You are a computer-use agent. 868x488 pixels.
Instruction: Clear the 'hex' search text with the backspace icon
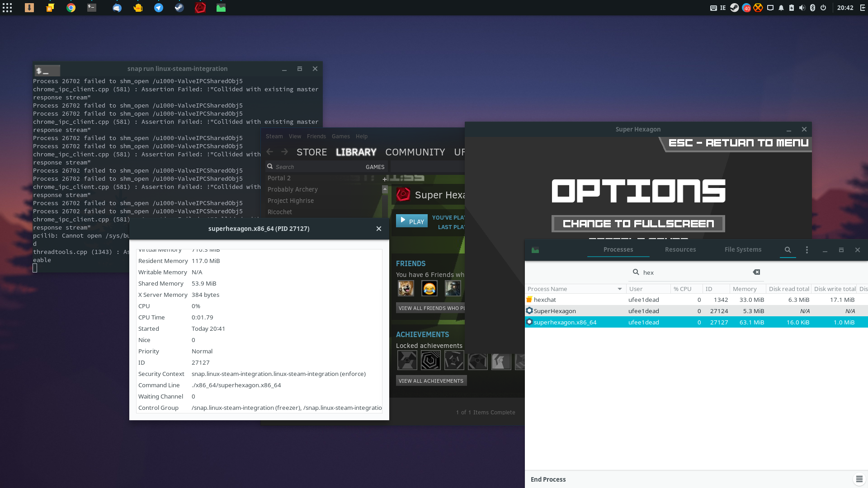[756, 272]
